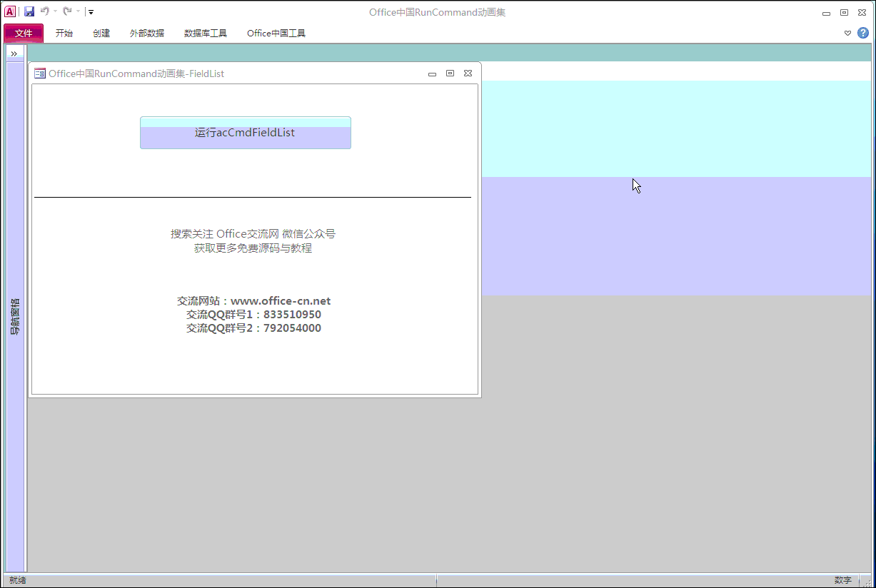Maximize the FieldList form window

pyautogui.click(x=450, y=73)
